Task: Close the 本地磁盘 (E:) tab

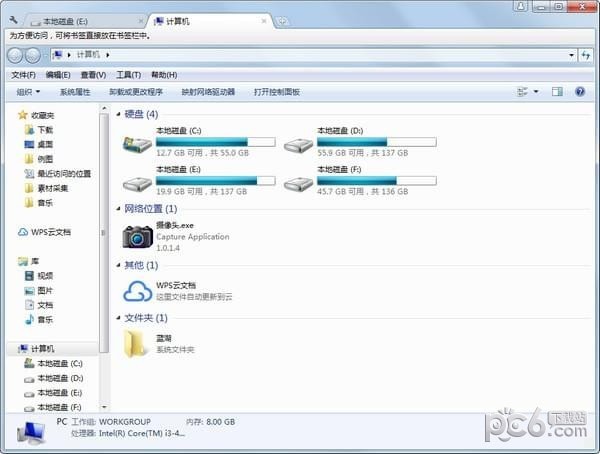Action: click(x=140, y=21)
